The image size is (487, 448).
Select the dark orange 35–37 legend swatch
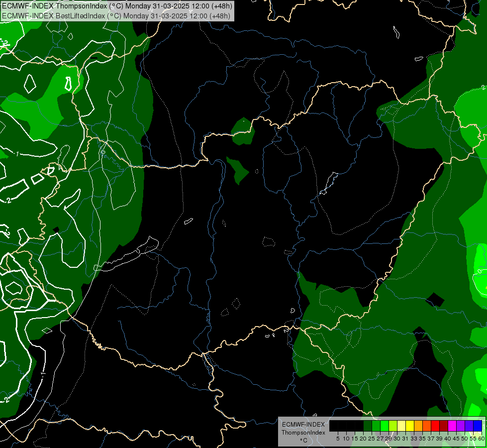click(426, 426)
